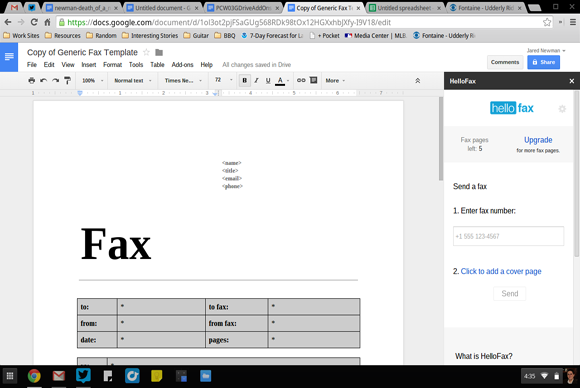The image size is (580, 388).
Task: Move document using the folder icon
Action: coord(159,53)
